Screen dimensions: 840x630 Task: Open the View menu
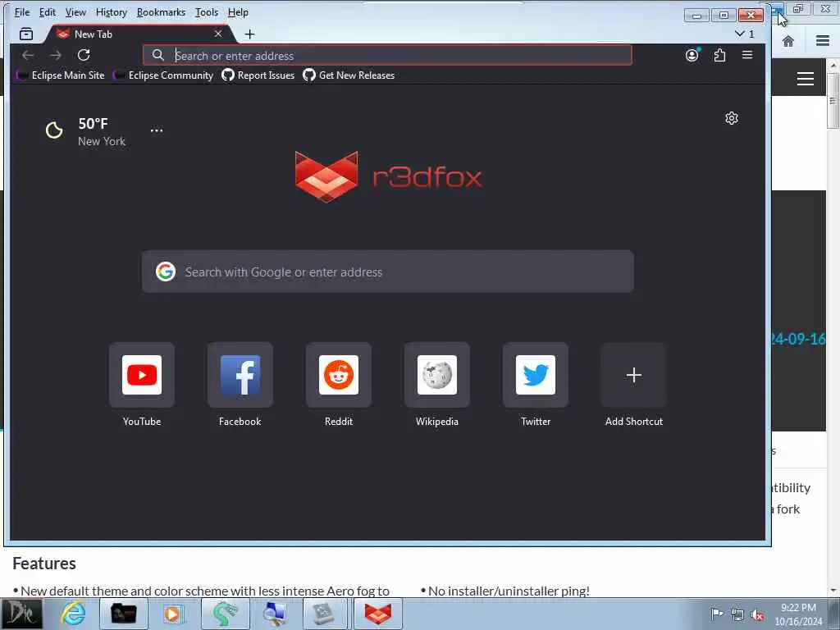click(75, 11)
